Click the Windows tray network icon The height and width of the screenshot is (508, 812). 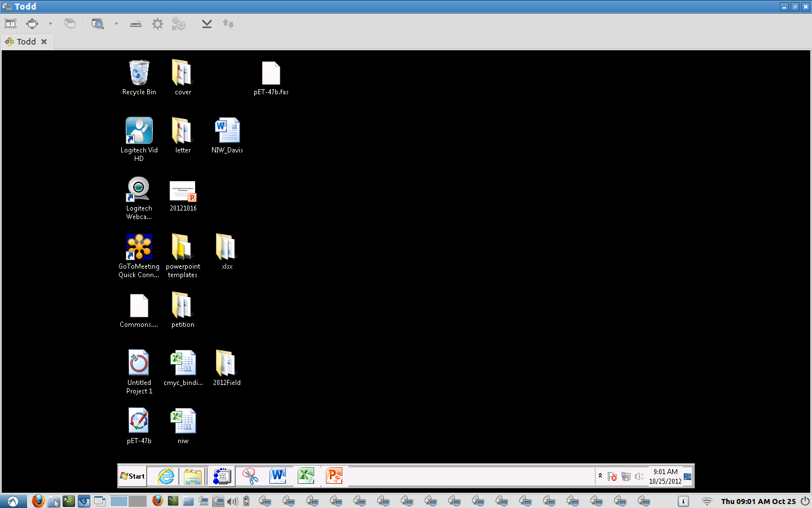[626, 476]
